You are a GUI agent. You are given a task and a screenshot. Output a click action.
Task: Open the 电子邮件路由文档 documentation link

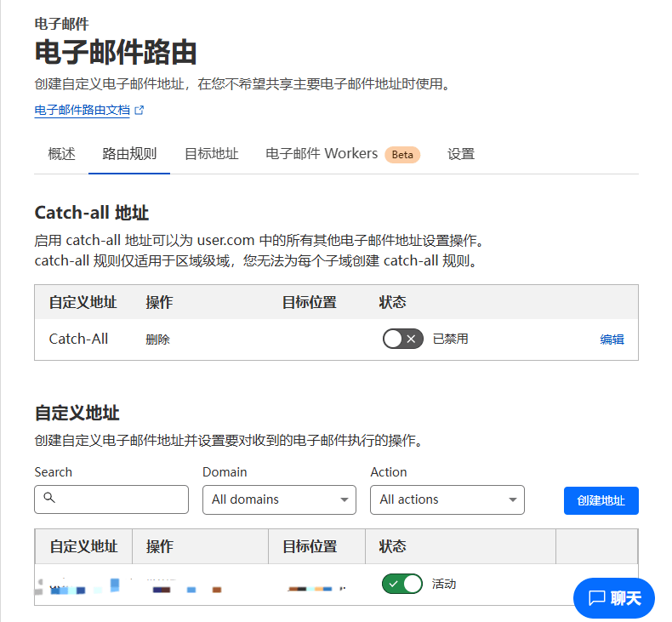click(82, 111)
